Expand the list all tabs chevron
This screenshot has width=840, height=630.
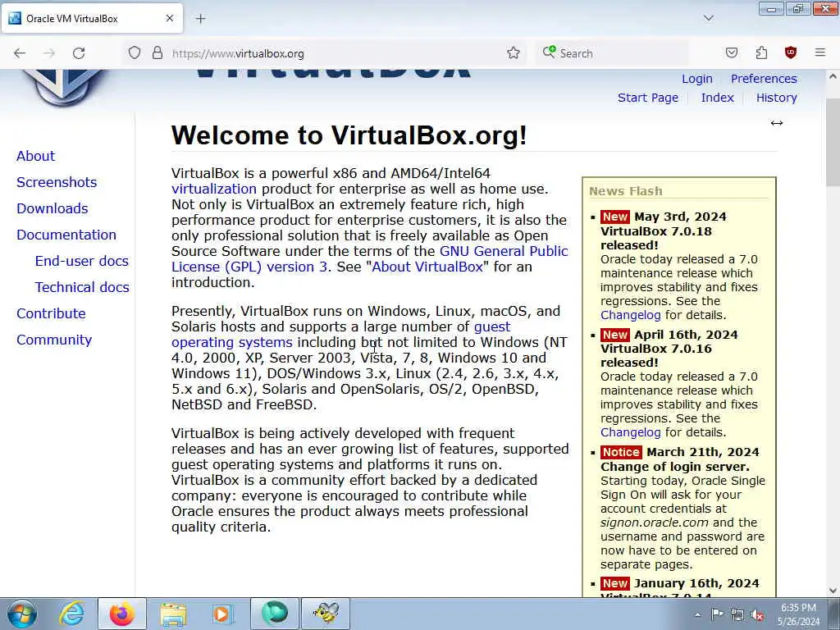[x=709, y=18]
